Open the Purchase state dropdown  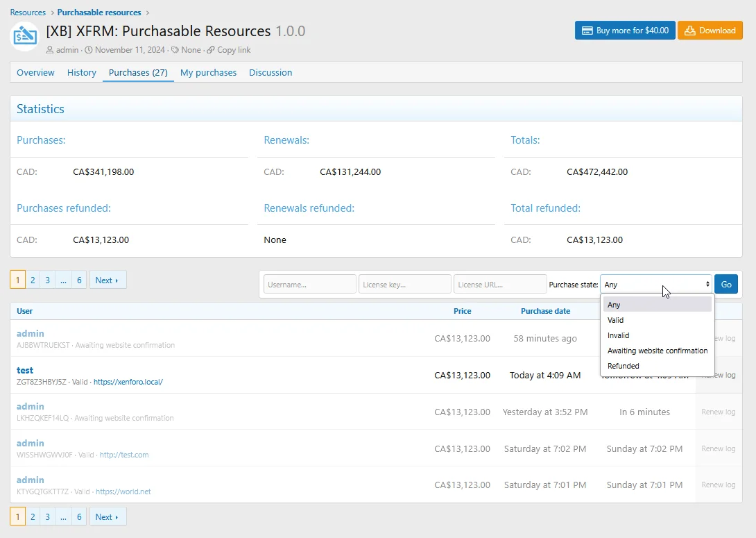point(655,284)
